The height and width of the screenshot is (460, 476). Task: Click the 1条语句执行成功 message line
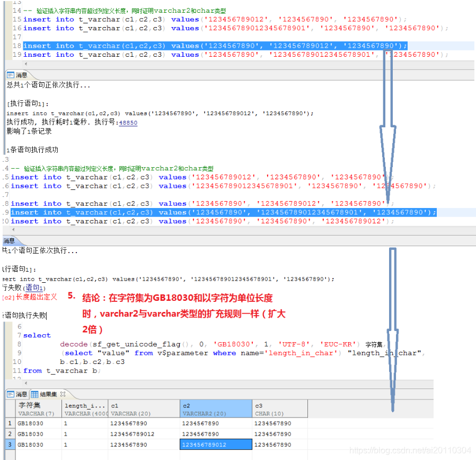pyautogui.click(x=32, y=150)
